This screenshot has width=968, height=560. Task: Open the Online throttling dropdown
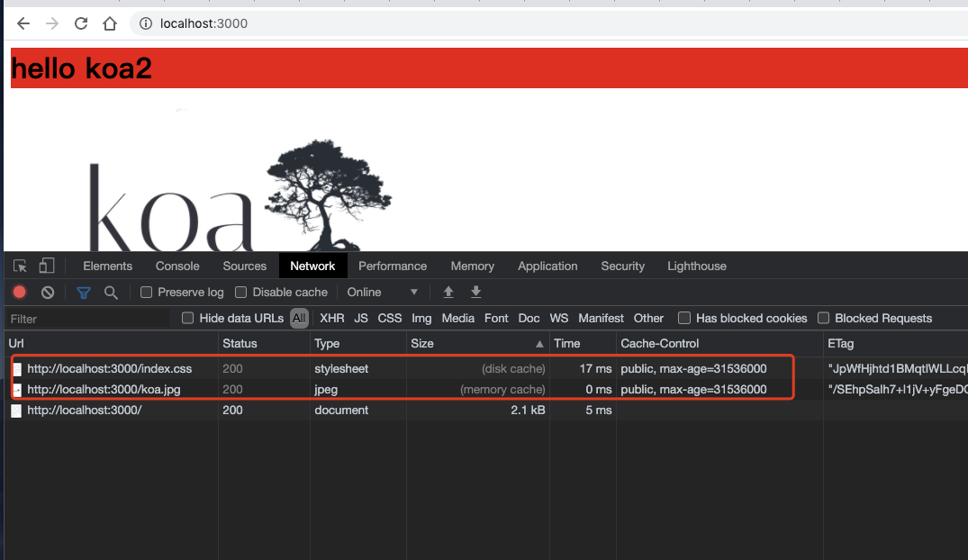[x=383, y=292]
